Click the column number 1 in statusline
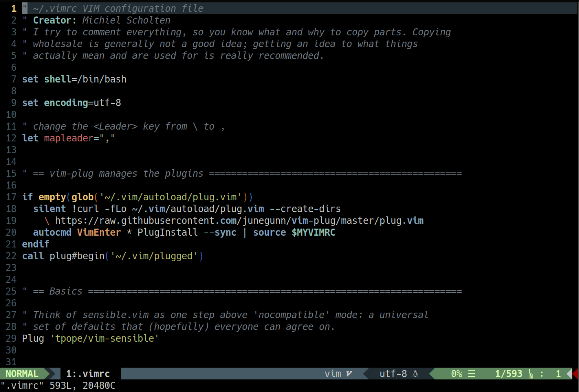This screenshot has width=579, height=392. coord(558,374)
